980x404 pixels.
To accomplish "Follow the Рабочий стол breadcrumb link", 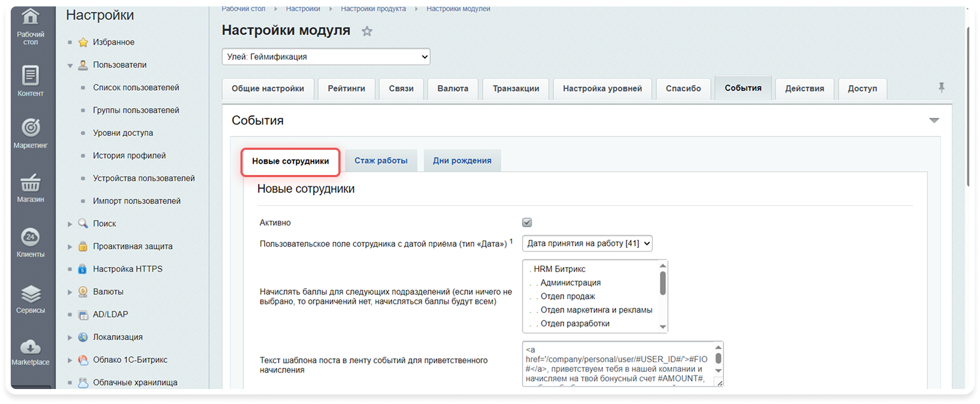I will (243, 9).
